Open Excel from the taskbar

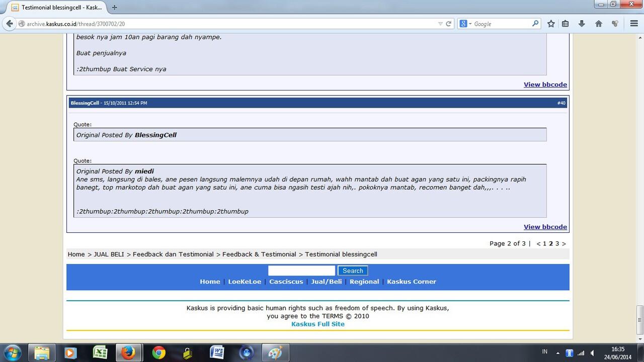100,353
